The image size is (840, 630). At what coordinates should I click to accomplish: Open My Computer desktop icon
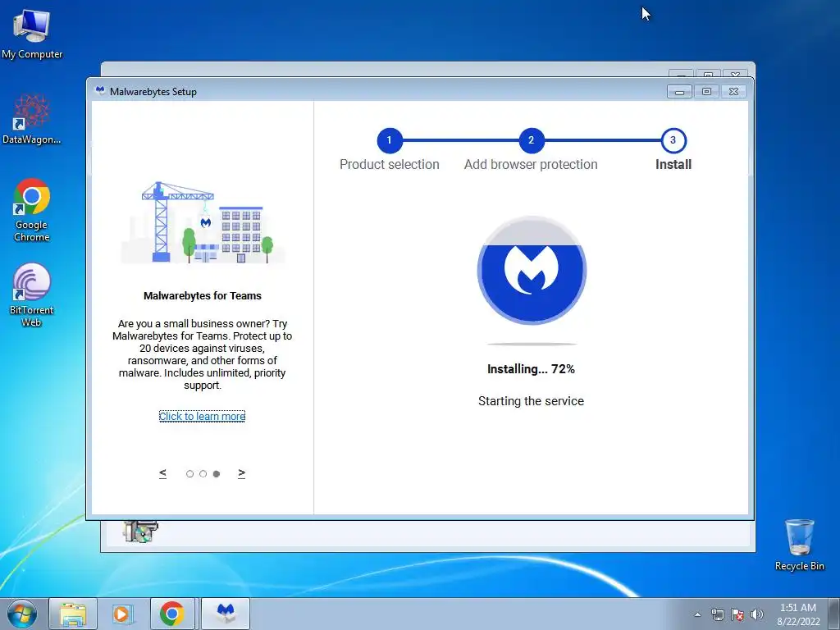click(32, 34)
